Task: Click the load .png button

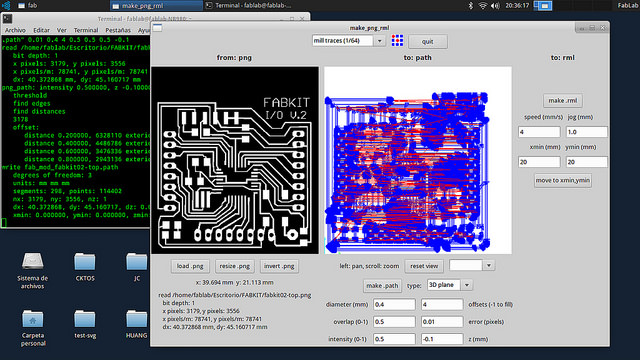Action: (190, 266)
